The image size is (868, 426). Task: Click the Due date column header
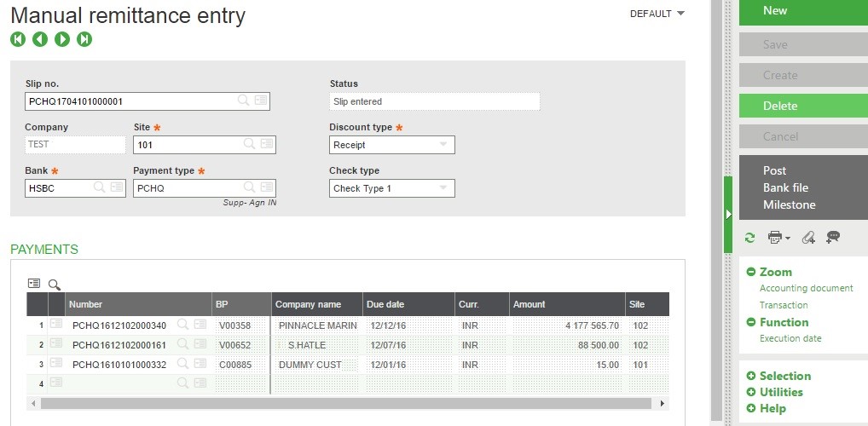[x=408, y=304]
